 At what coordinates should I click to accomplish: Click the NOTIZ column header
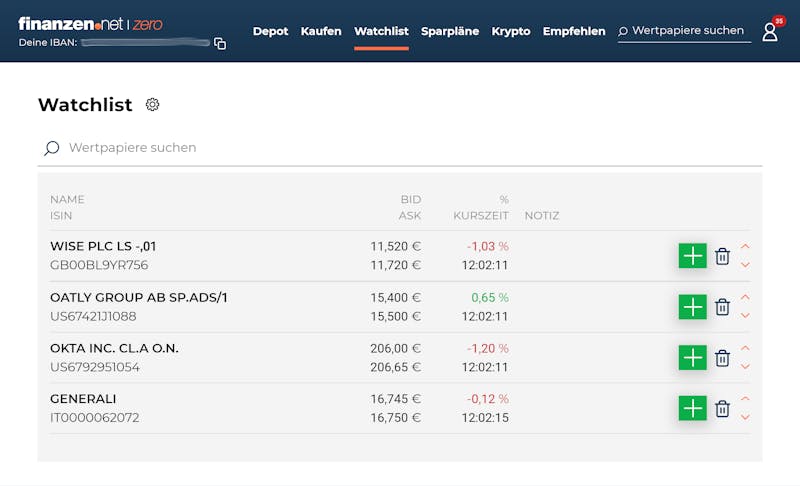[542, 216]
